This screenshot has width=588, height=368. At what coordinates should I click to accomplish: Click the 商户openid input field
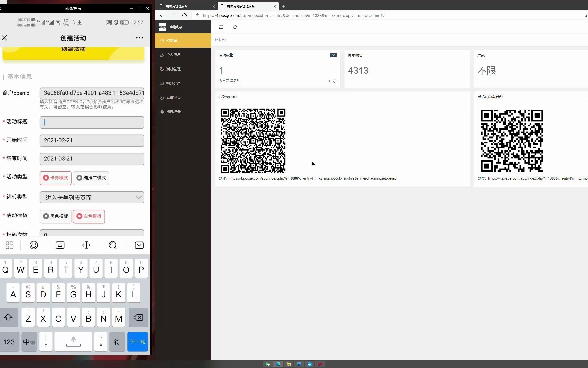click(x=92, y=93)
